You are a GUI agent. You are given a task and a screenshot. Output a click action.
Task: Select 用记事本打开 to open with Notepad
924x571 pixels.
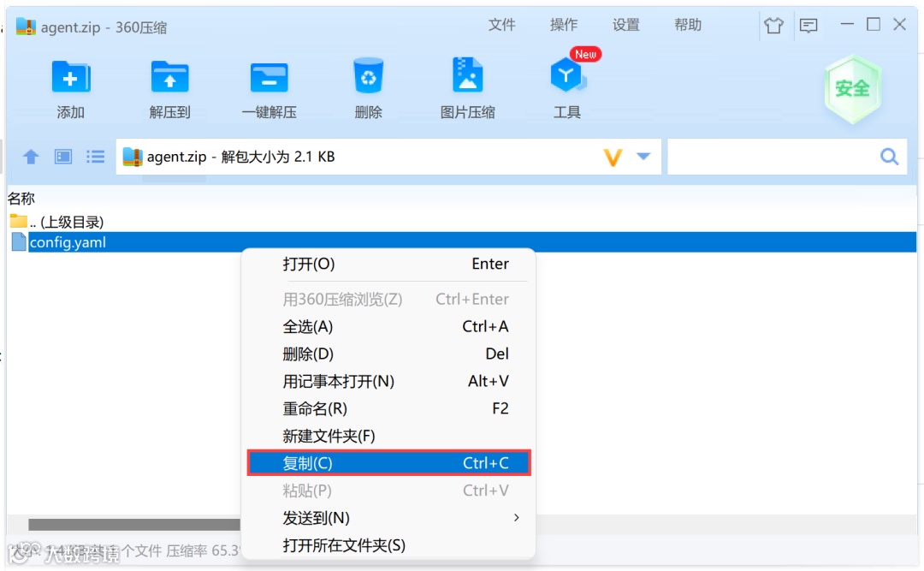tap(389, 381)
